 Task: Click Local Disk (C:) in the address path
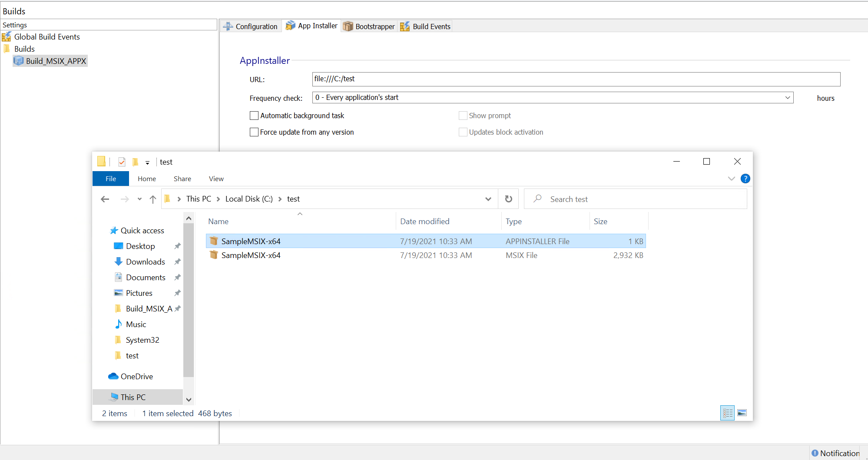tap(249, 199)
